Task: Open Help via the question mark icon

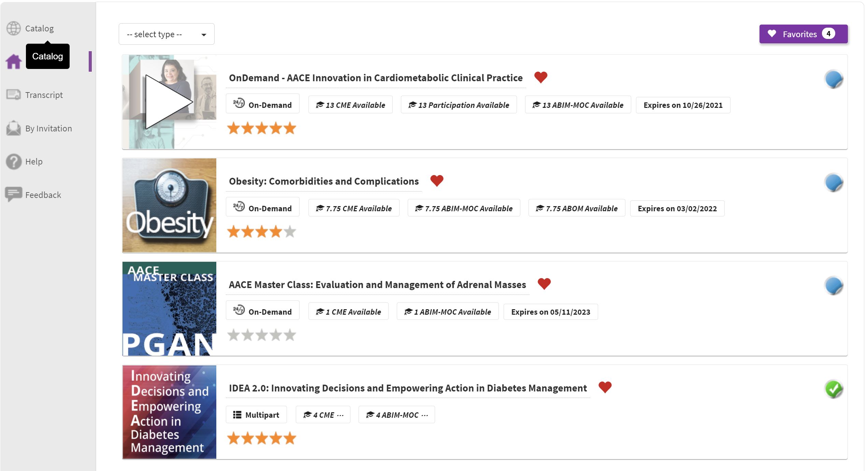Action: (14, 161)
